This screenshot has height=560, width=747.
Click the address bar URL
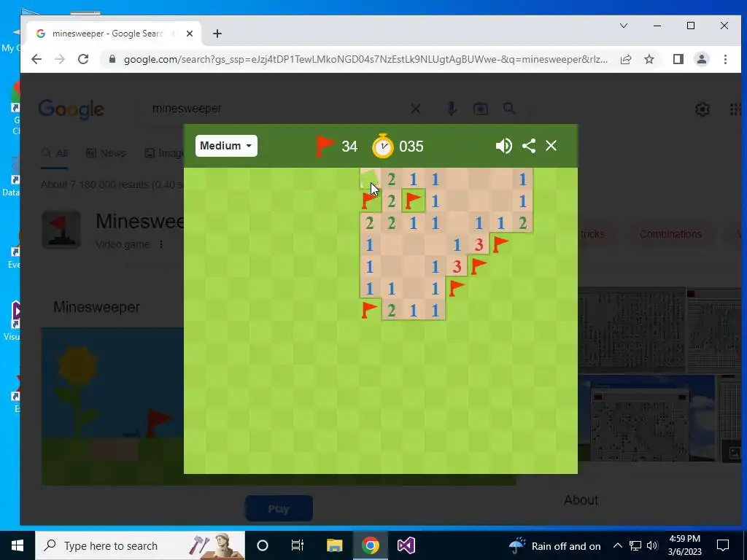point(365,60)
